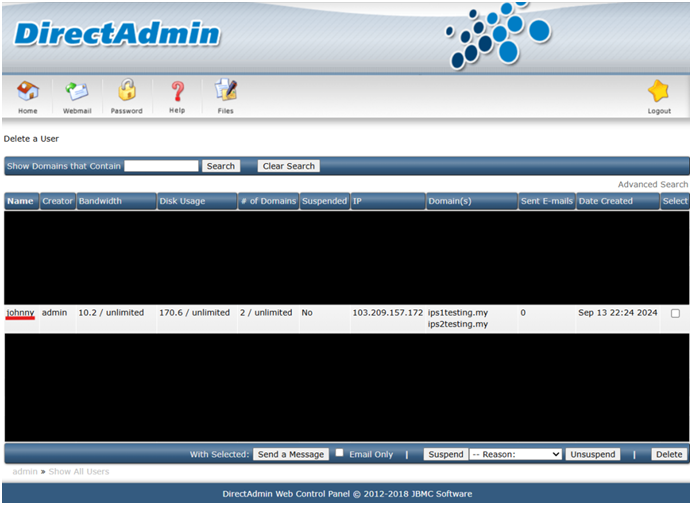Click the Delete button
This screenshot has width=692, height=505.
(669, 454)
